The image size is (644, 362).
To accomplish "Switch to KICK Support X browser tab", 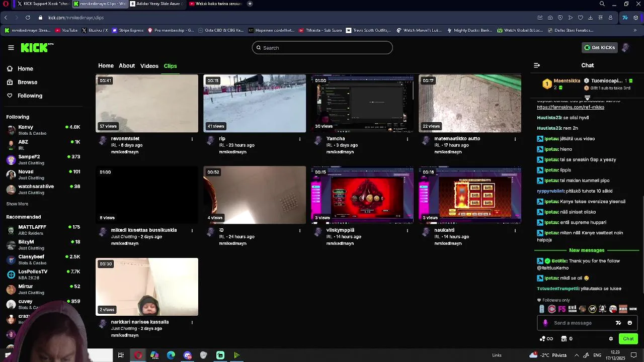I will point(43,4).
